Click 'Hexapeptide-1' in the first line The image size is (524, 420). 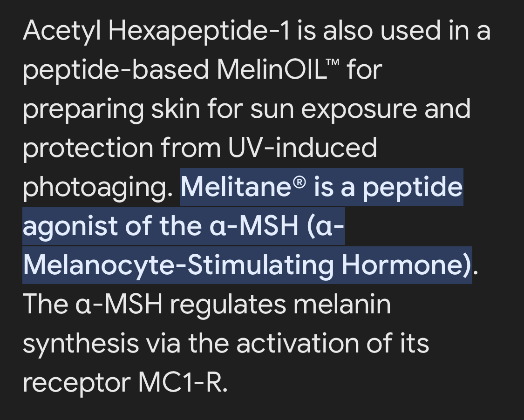click(x=199, y=31)
